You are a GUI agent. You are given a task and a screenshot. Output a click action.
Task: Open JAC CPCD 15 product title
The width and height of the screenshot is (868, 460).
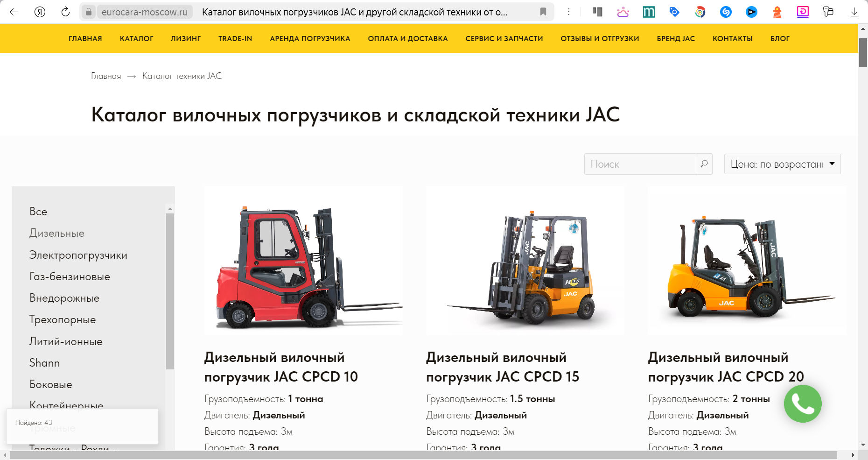[503, 367]
